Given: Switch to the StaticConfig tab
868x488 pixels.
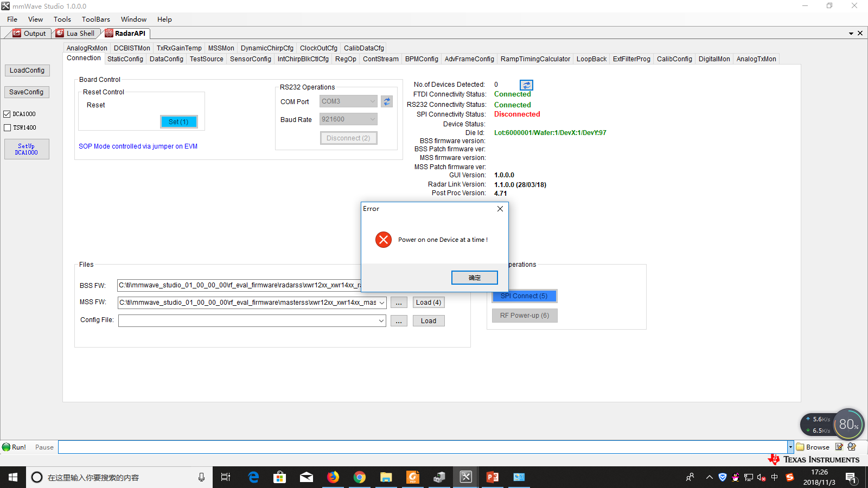Looking at the screenshot, I should tap(125, 59).
